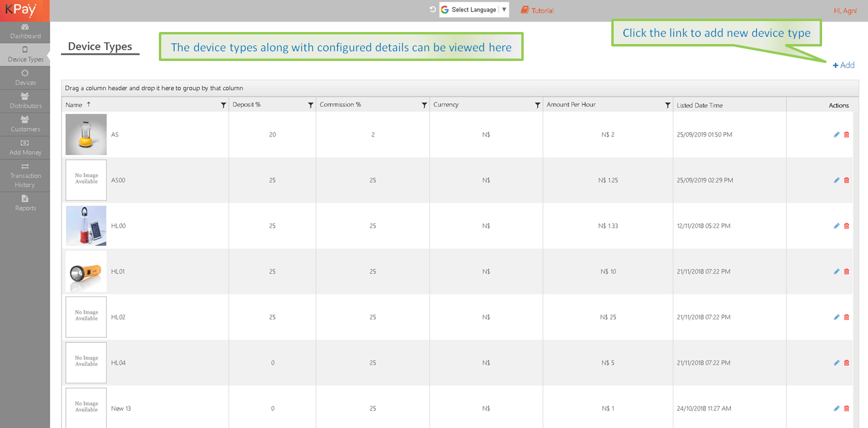
Task: Click the edit pencil icon for AS row
Action: click(837, 135)
